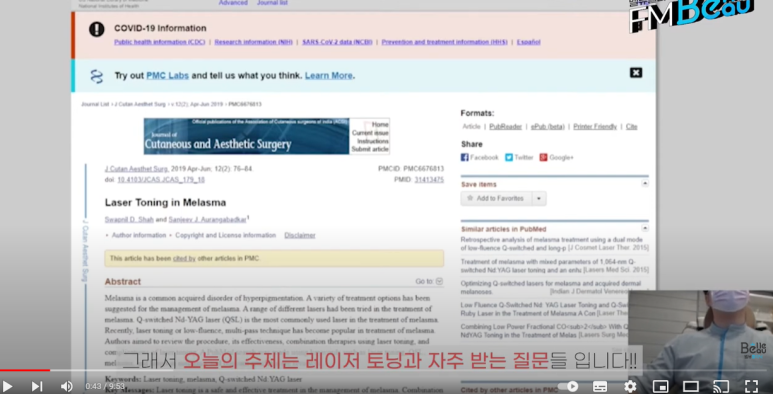Open J Cutan Aesthet Surg citation link

(x=137, y=169)
